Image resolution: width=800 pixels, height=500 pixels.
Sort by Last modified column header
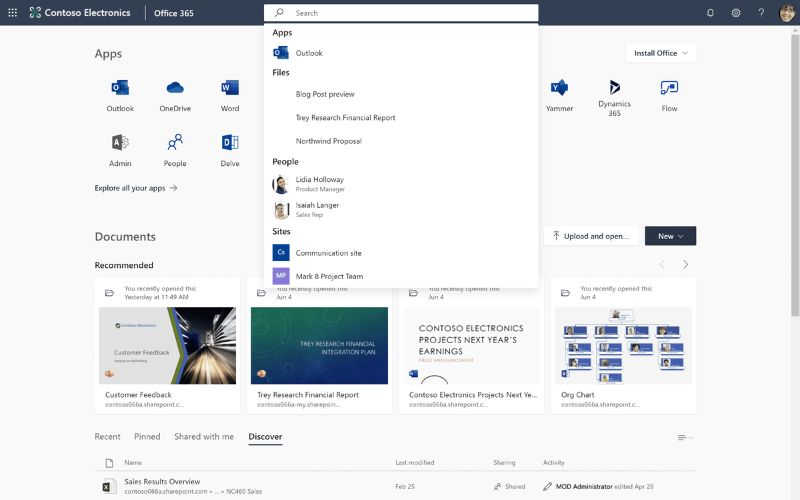[415, 463]
